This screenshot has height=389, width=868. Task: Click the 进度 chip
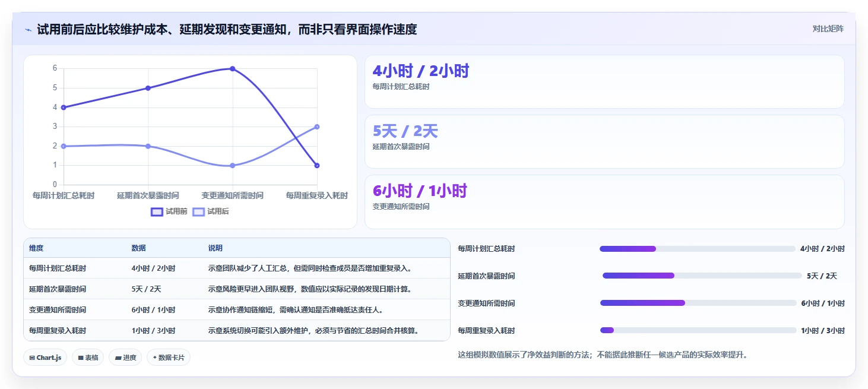(x=125, y=358)
